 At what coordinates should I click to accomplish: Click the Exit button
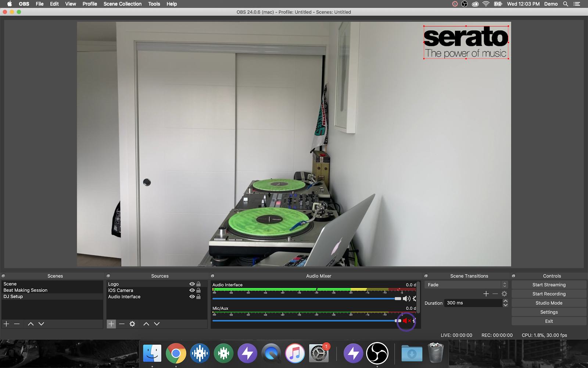(549, 321)
